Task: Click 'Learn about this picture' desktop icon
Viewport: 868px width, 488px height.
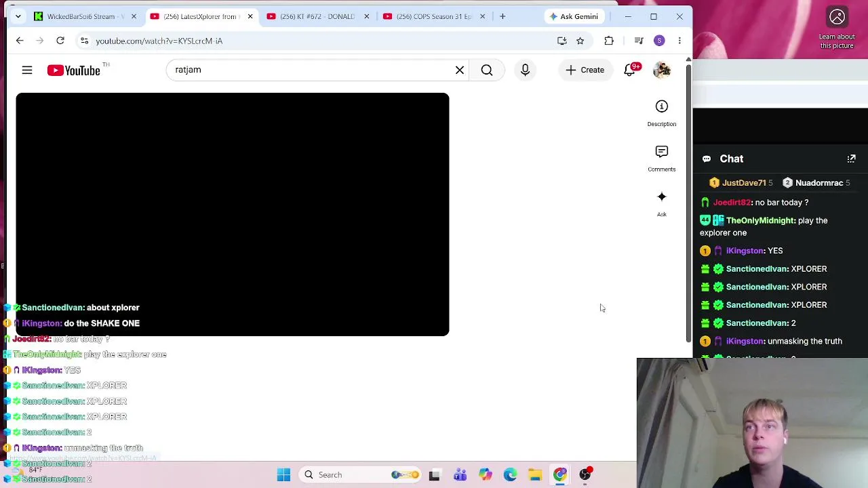Action: point(837,27)
